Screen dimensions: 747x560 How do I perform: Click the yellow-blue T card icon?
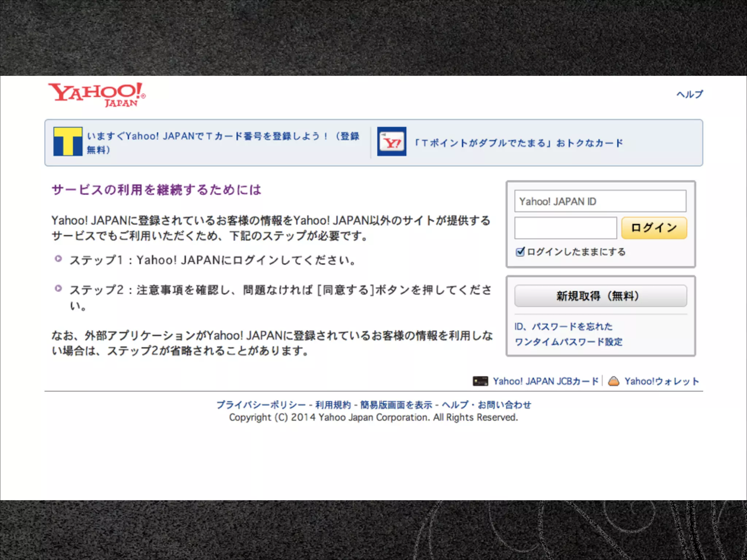click(68, 141)
